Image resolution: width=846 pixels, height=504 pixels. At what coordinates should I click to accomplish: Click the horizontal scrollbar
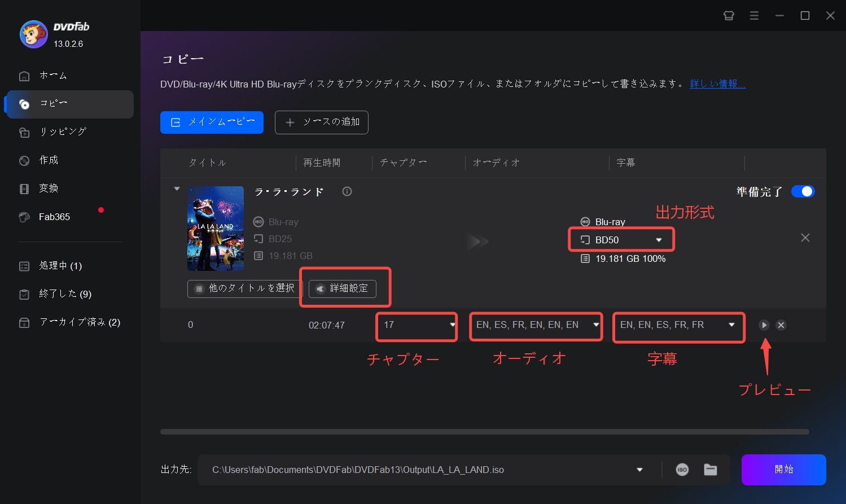[484, 432]
